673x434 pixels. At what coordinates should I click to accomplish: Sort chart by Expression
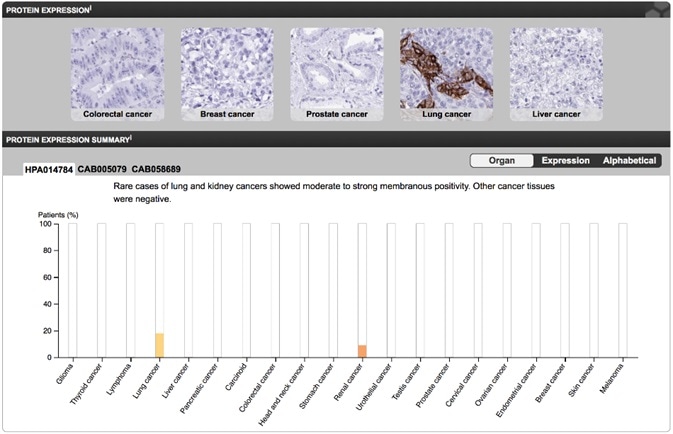565,160
